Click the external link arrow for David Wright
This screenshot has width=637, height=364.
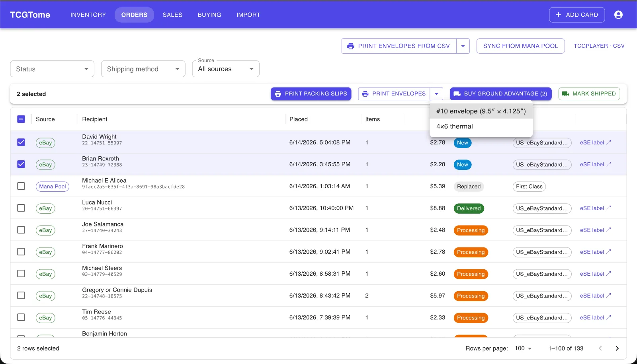[608, 142]
